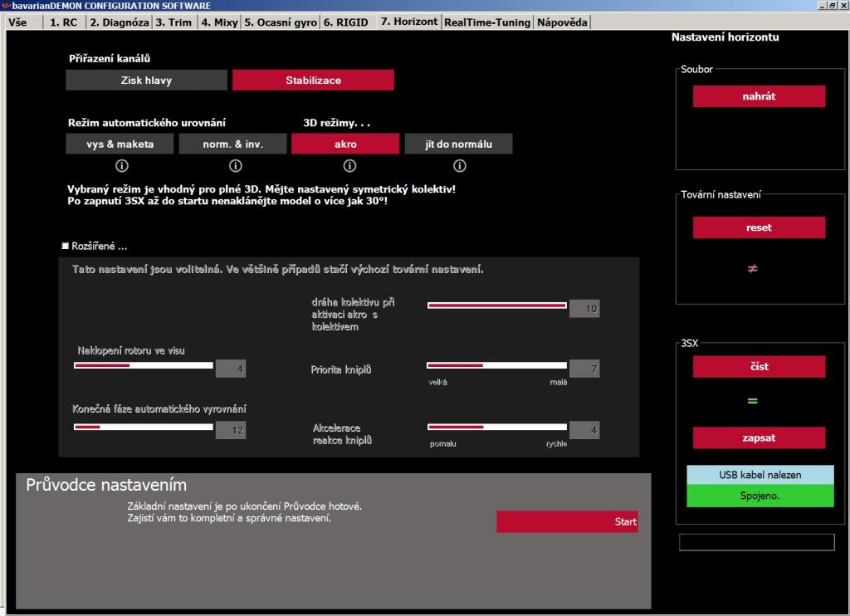Image resolution: width=850 pixels, height=616 pixels.
Task: Enable vys & maketa leveling mode
Action: point(121,144)
